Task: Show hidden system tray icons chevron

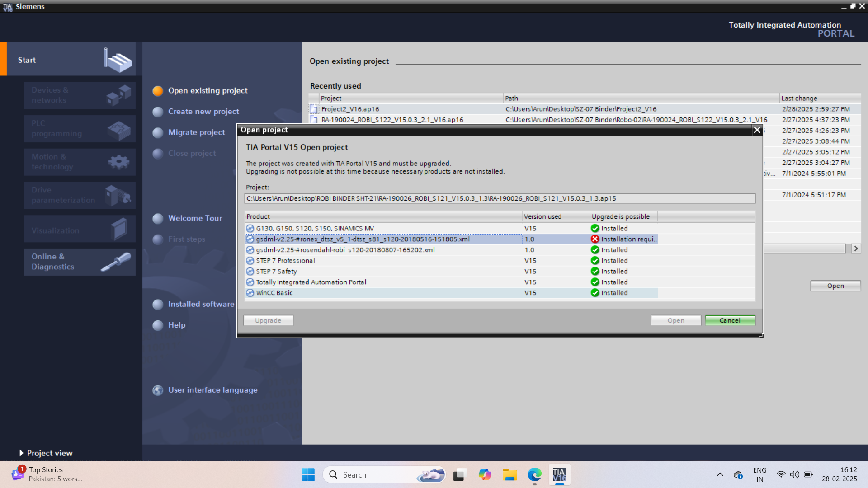Action: pos(720,475)
